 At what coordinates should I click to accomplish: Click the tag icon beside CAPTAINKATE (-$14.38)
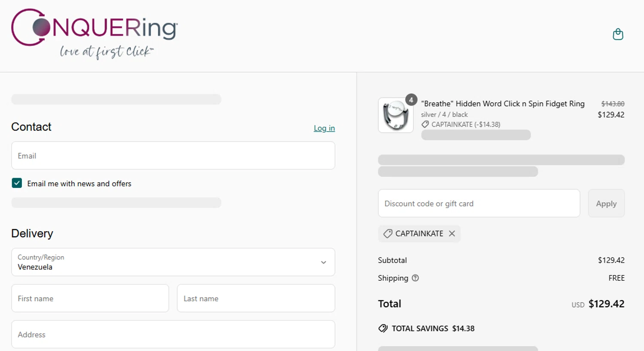pyautogui.click(x=425, y=124)
